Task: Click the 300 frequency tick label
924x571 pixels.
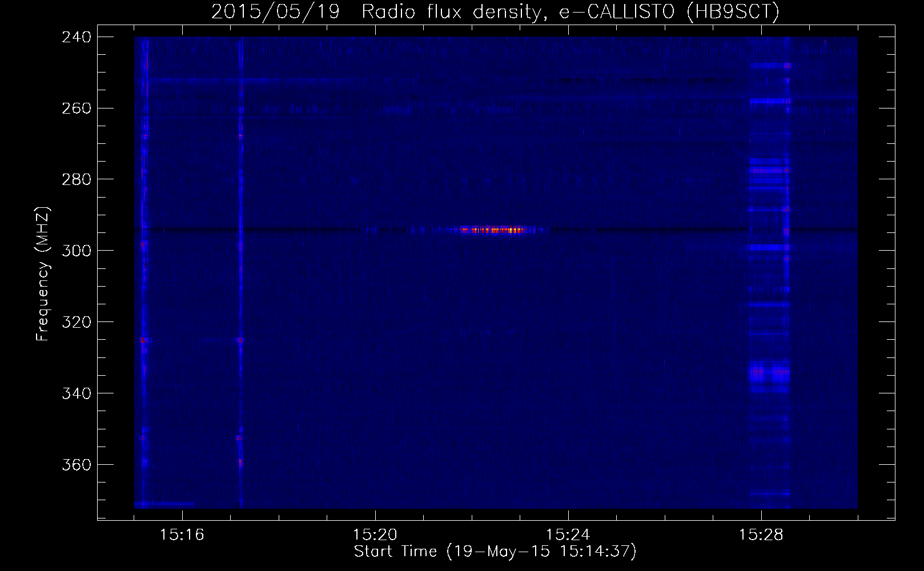Action: click(77, 251)
